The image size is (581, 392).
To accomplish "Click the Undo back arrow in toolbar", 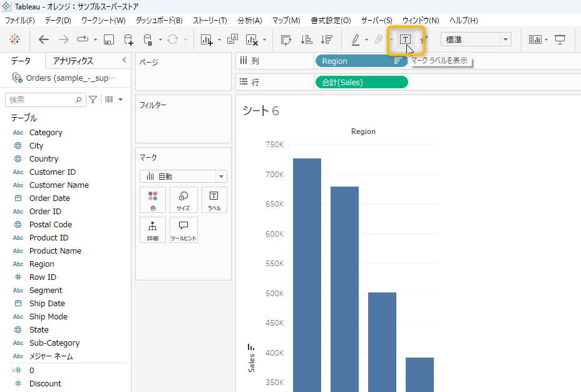I will (44, 39).
